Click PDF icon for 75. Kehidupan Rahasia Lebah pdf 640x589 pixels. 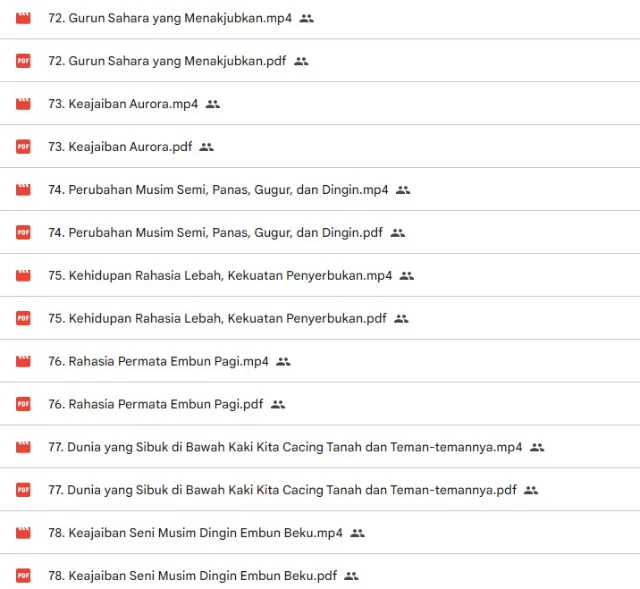(x=23, y=318)
